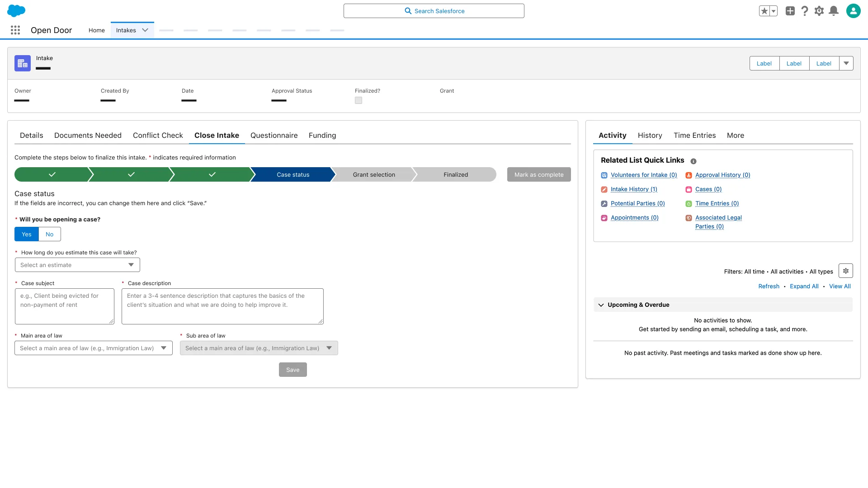The width and height of the screenshot is (868, 488).
Task: Click the Cases list icon
Action: [x=689, y=190]
